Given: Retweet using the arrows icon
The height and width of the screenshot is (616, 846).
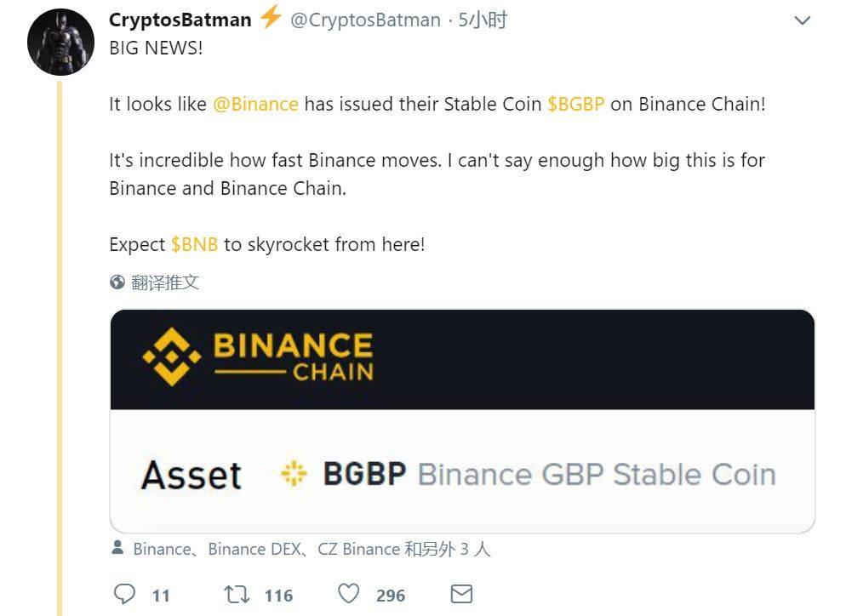Looking at the screenshot, I should [x=237, y=595].
